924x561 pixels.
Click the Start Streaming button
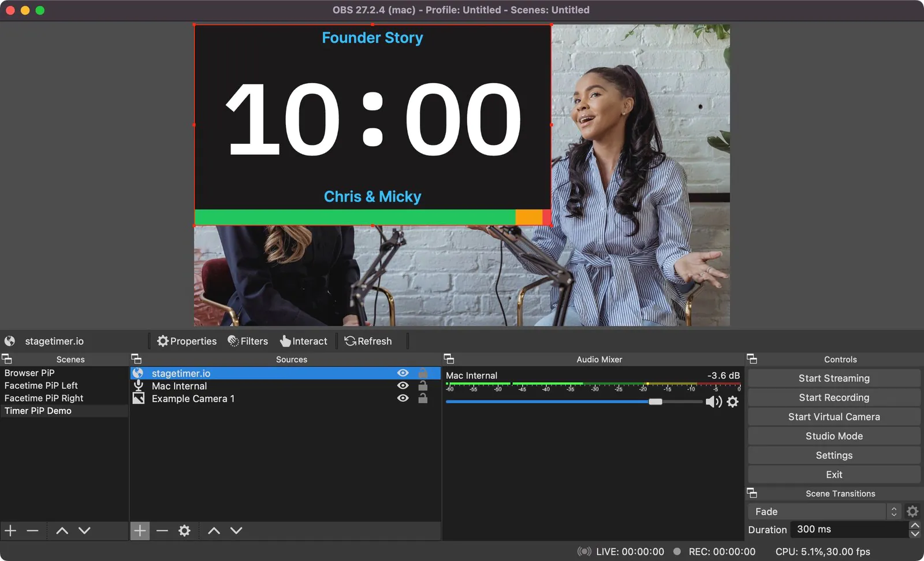click(833, 378)
